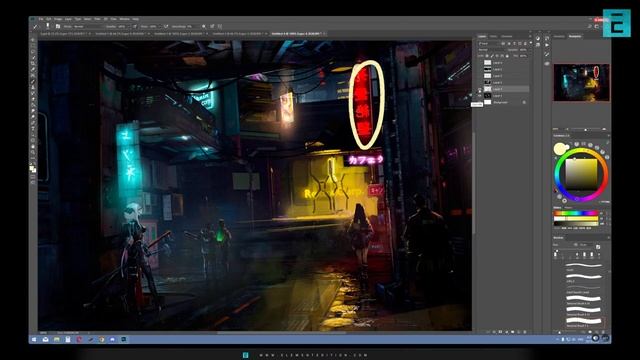Open the brush Opacity dropdown
Image resolution: width=640 pixels, height=360 pixels.
[x=122, y=26]
